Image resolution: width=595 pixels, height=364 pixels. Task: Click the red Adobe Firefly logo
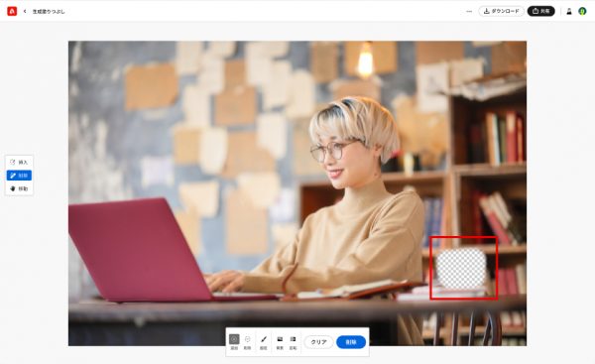(x=12, y=11)
